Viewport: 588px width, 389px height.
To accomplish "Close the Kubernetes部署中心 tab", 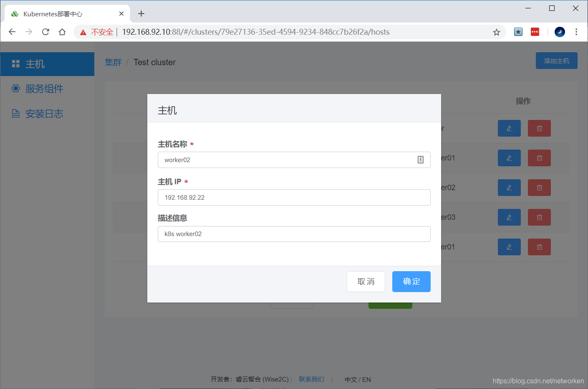I will coord(121,14).
